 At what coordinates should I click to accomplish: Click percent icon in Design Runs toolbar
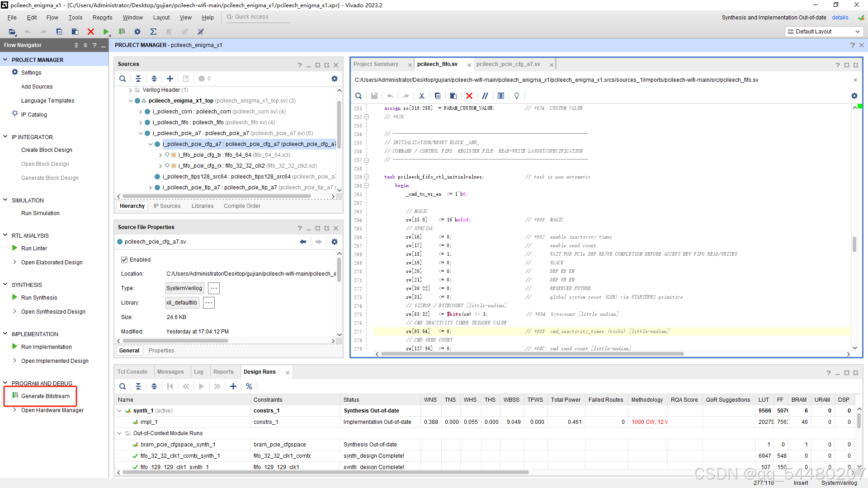(249, 386)
